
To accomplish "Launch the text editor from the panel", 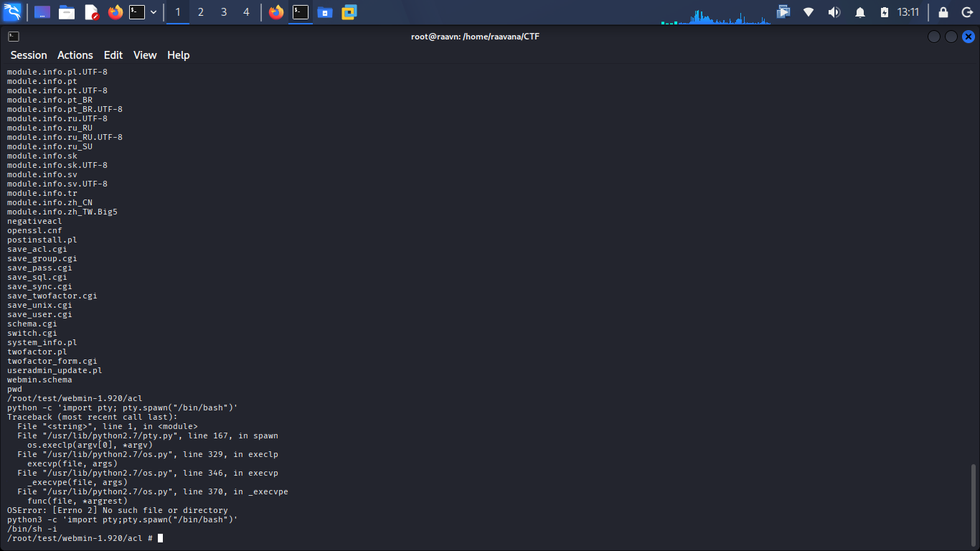I will (x=91, y=12).
